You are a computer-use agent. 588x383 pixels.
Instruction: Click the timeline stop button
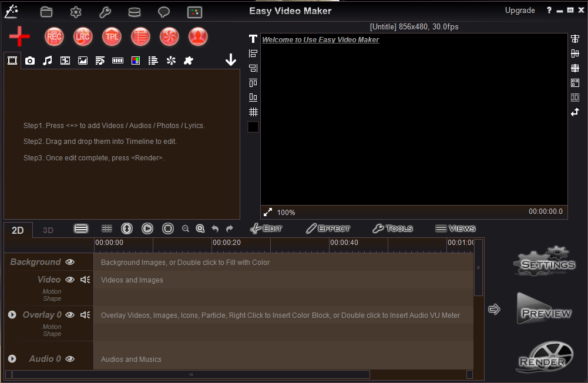click(168, 229)
